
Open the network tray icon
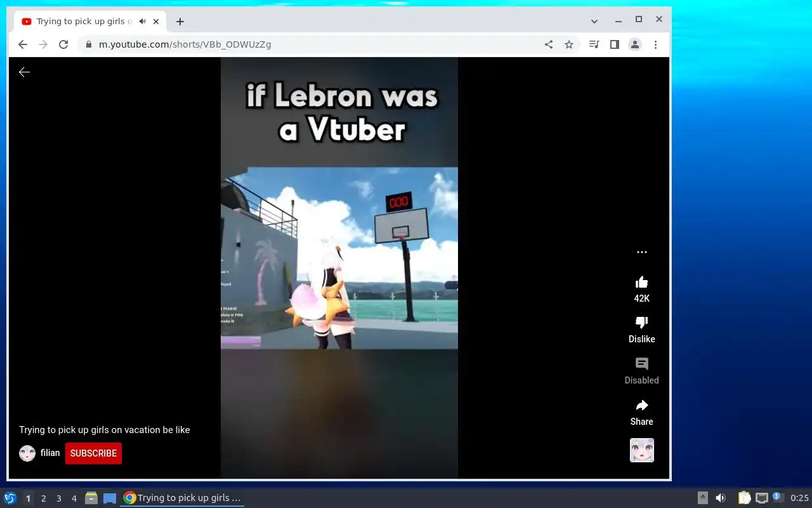762,498
